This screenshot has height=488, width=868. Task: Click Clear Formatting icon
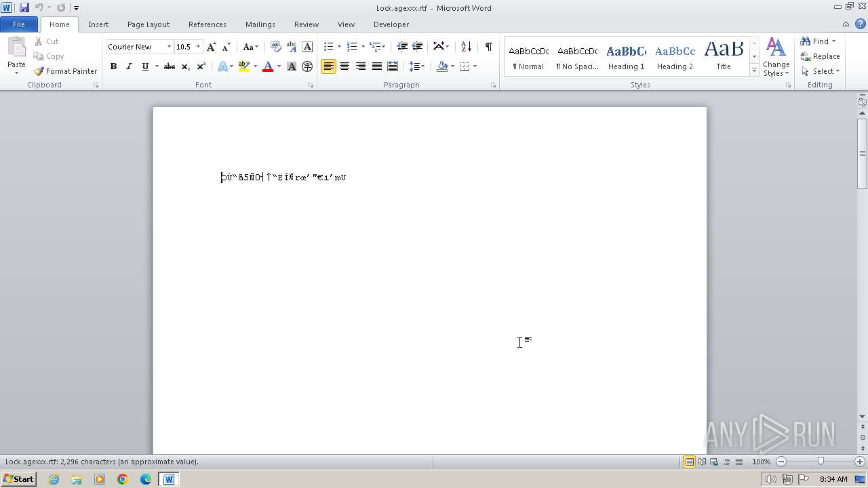click(275, 47)
